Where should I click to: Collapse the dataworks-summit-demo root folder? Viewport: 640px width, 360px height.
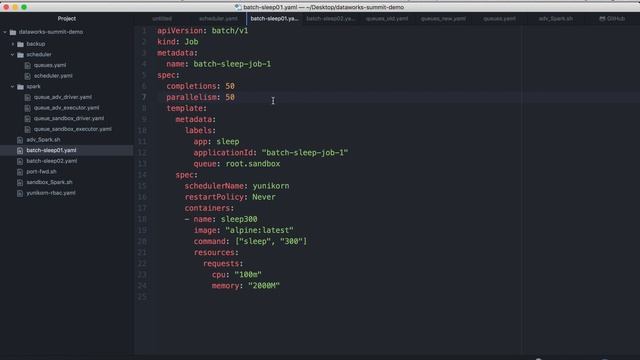(x=5, y=32)
